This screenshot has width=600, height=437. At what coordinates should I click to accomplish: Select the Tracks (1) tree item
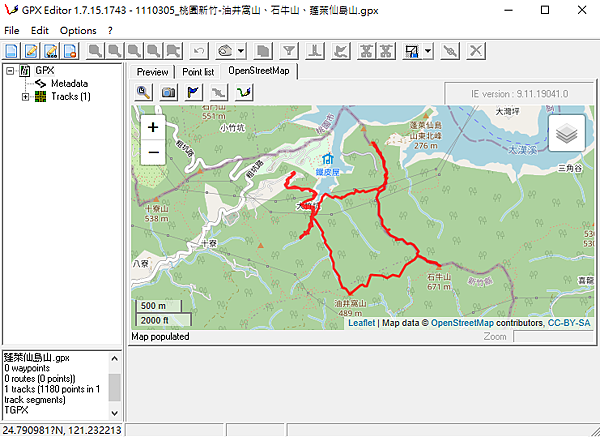[71, 96]
